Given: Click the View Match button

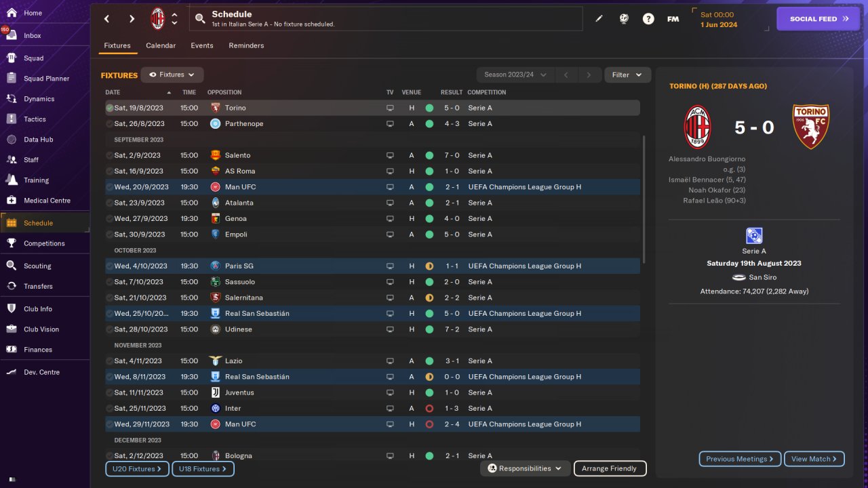Looking at the screenshot, I should [814, 459].
